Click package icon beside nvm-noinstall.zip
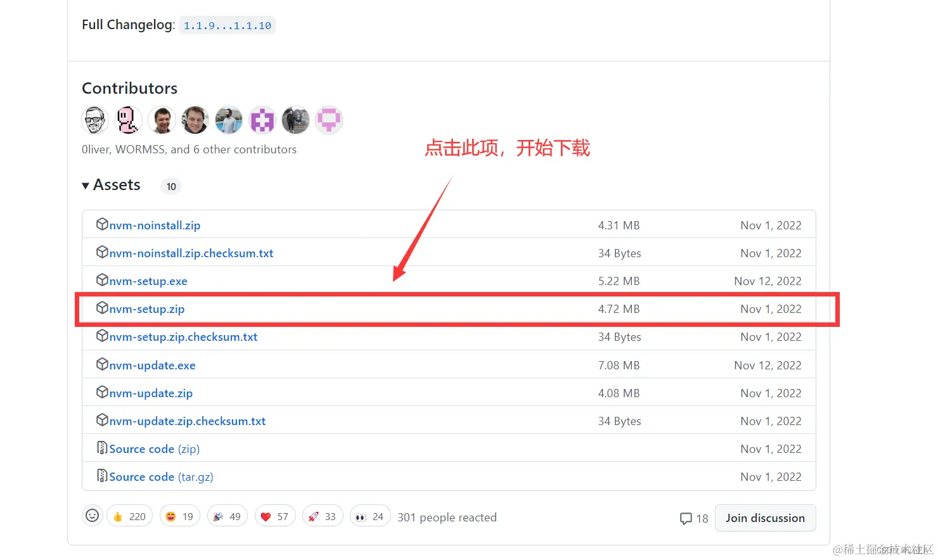The height and width of the screenshot is (560, 938). pyautogui.click(x=102, y=224)
